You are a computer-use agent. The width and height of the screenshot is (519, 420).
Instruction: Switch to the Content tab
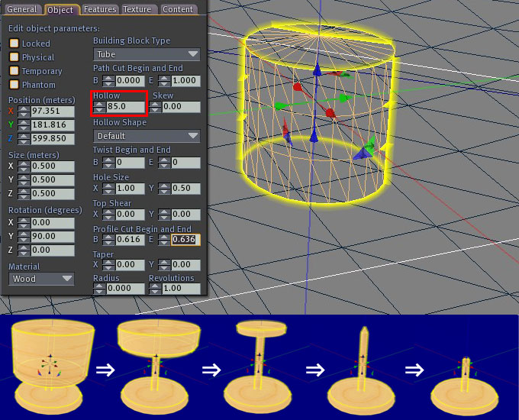pyautogui.click(x=177, y=9)
